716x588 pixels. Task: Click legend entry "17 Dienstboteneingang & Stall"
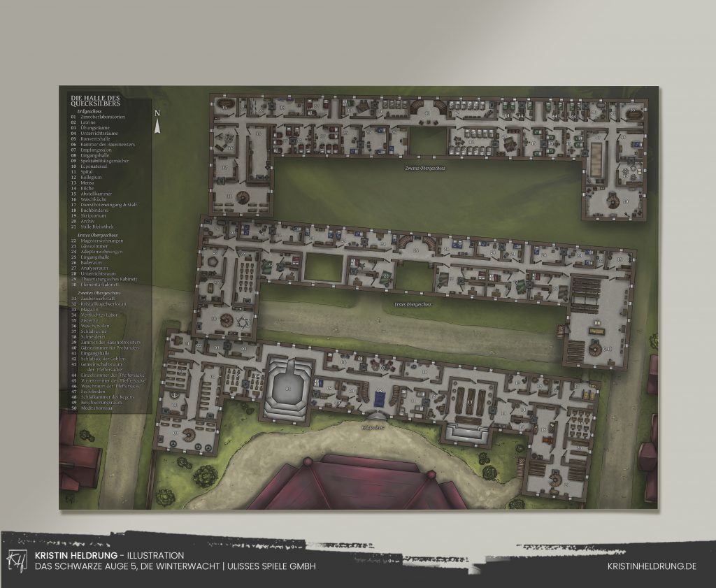[103, 205]
